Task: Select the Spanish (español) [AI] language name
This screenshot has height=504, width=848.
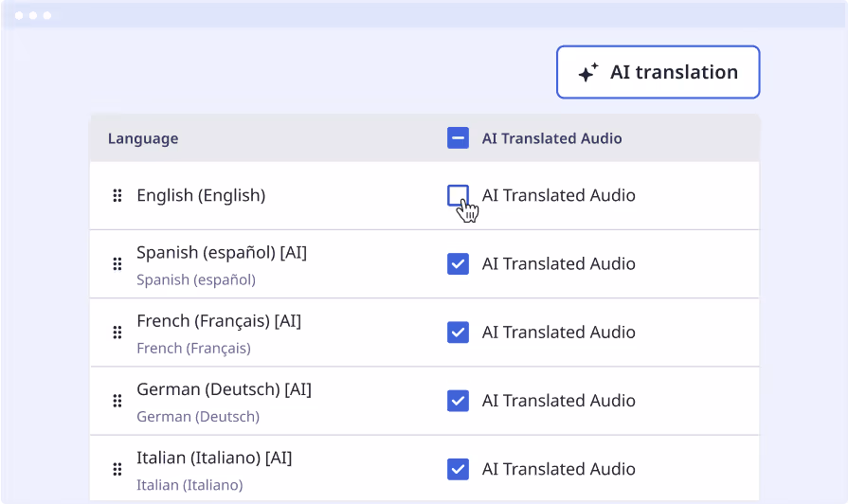Action: click(222, 253)
